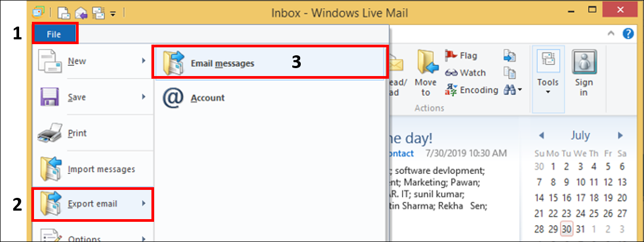
Task: Go to previous month in calendar
Action: tap(541, 135)
